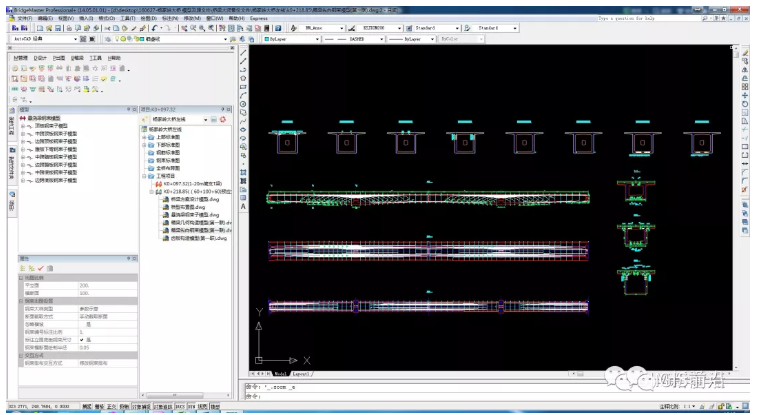The image size is (757, 415).
Task: Open the ByLayer color dropdown
Action: tap(292, 39)
